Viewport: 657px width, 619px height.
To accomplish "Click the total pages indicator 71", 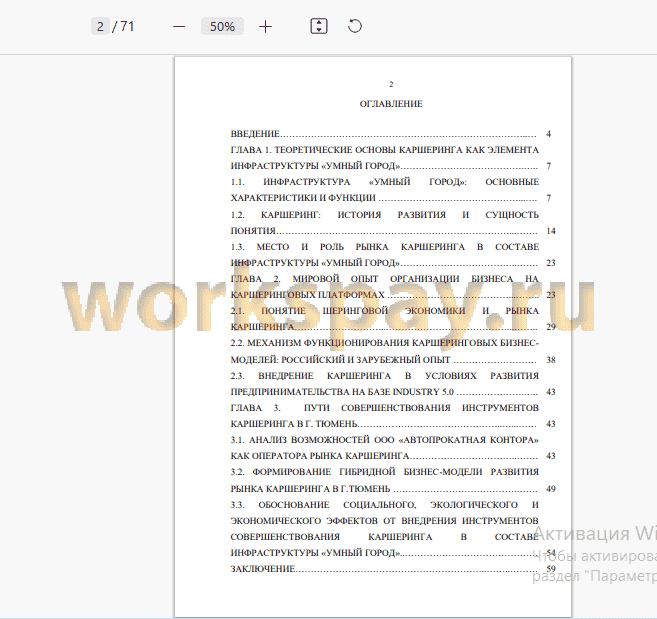I will (x=127, y=26).
